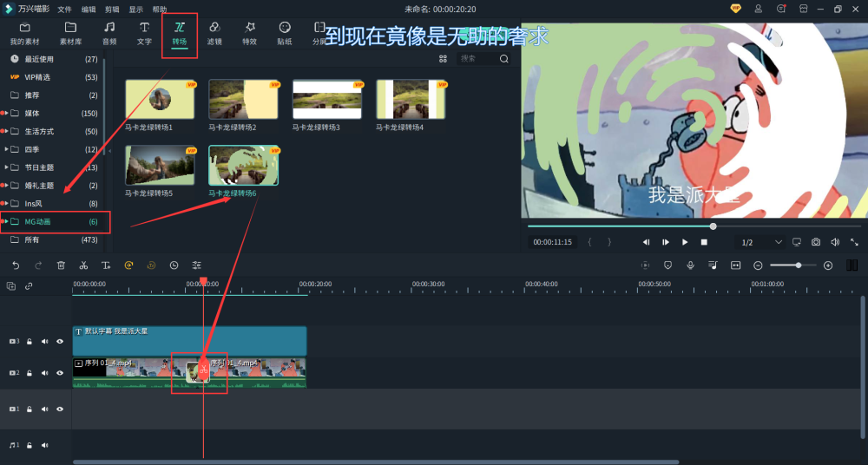Switch to the 文字 text tab
Screen dimensions: 868x465
click(x=144, y=33)
